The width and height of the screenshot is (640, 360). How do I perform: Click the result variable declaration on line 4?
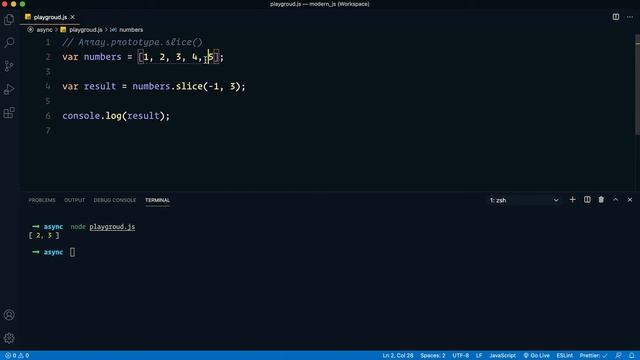pos(100,86)
